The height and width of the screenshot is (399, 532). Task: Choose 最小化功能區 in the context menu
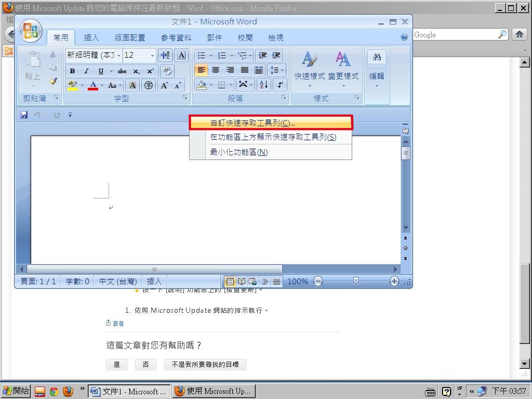click(270, 152)
